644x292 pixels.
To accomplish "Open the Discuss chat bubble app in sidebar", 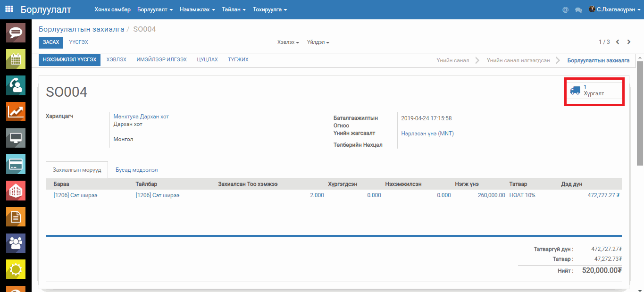I will (x=16, y=33).
